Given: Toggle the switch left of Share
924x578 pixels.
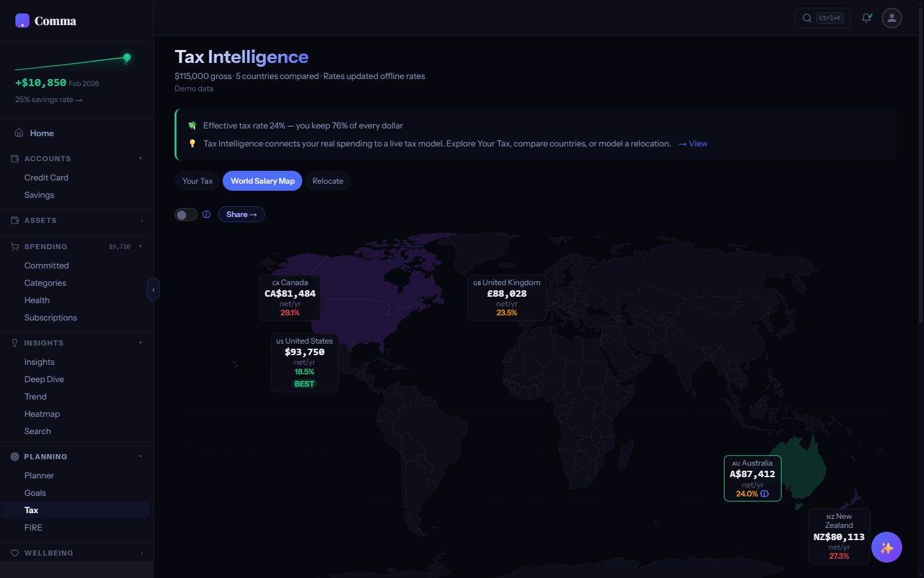Looking at the screenshot, I should pyautogui.click(x=186, y=215).
